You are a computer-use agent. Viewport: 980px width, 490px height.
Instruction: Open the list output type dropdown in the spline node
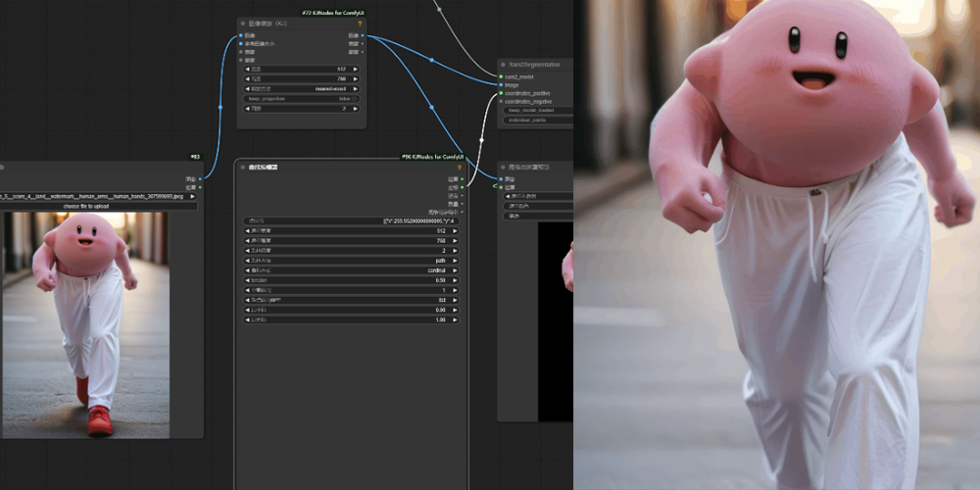click(x=351, y=300)
